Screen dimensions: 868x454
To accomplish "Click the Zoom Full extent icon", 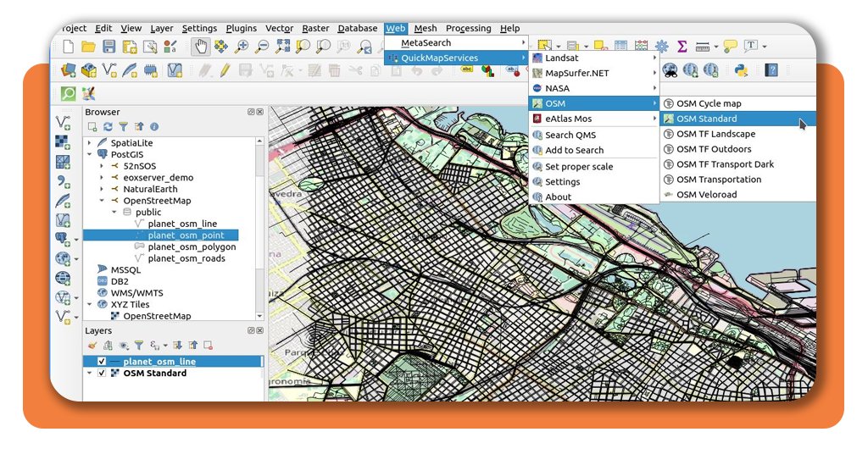I will pos(282,47).
